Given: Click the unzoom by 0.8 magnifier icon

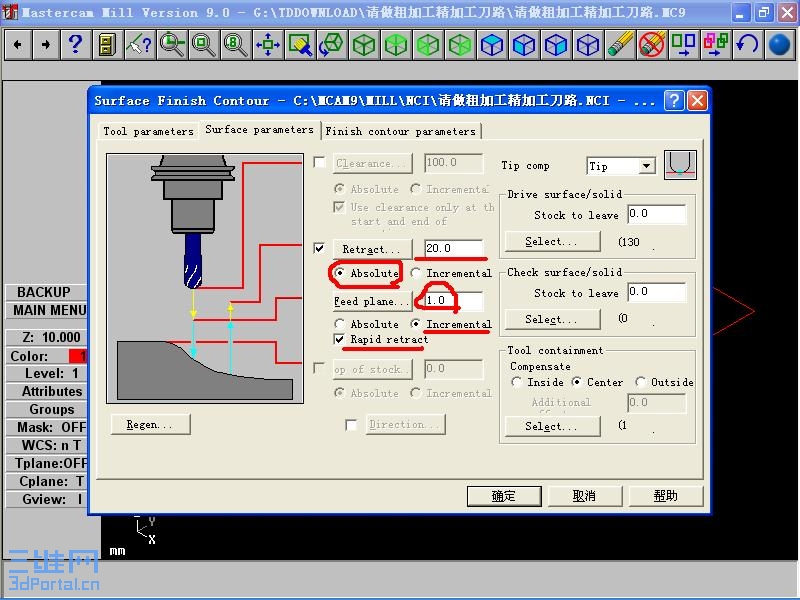Looking at the screenshot, I should tap(236, 44).
